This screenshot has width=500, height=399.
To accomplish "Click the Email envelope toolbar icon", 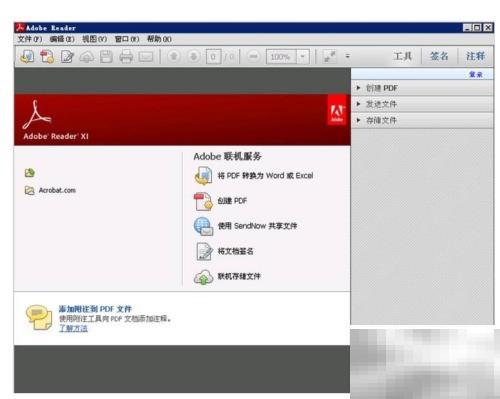I will click(146, 57).
